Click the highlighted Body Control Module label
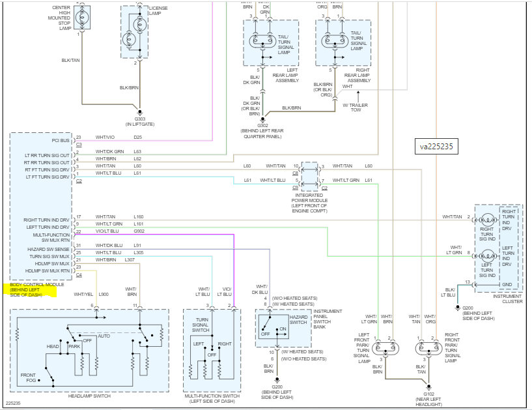Image resolution: width=532 pixels, height=410 pixels. point(36,290)
